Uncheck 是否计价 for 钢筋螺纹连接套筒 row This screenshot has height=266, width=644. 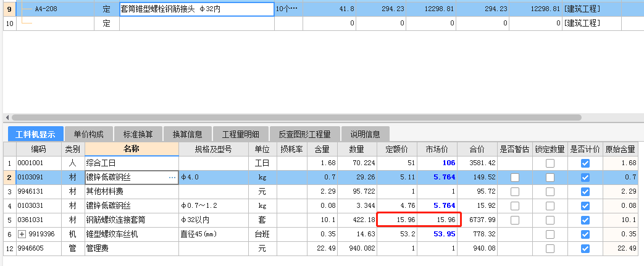coord(585,220)
